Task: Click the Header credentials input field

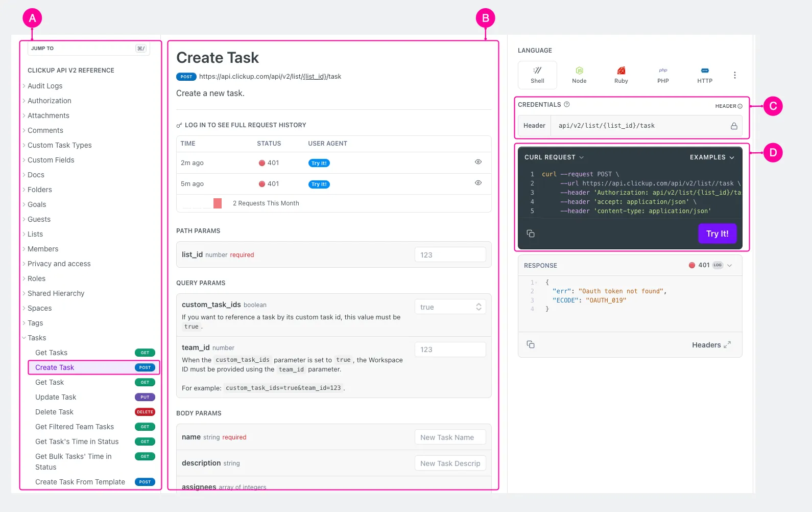Action: 641,126
